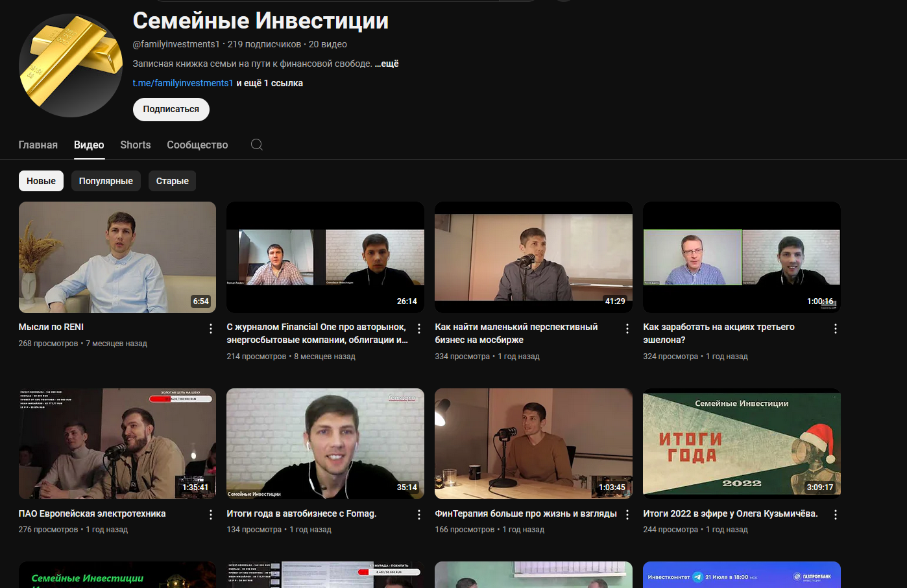
Task: Open the gold bars channel avatar
Action: [71, 65]
